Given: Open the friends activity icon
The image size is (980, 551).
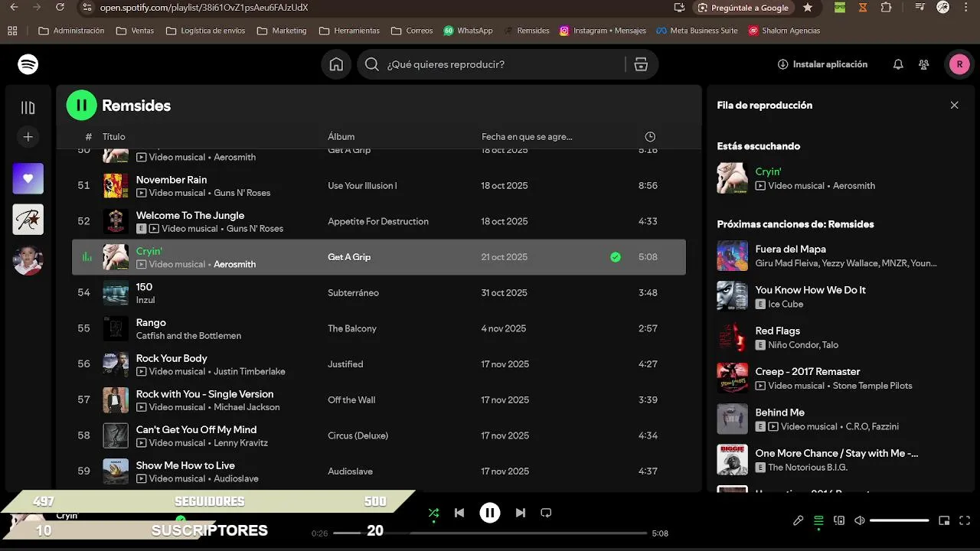Looking at the screenshot, I should pyautogui.click(x=924, y=64).
